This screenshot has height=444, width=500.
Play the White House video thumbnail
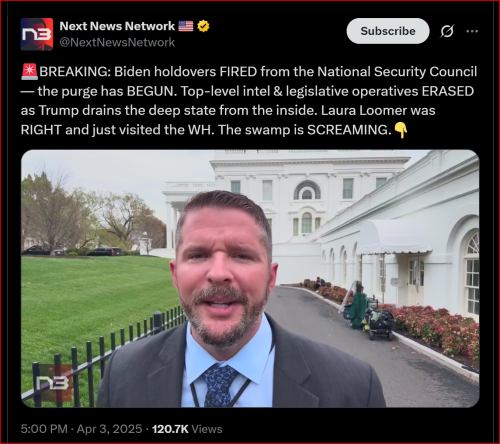pos(250,279)
